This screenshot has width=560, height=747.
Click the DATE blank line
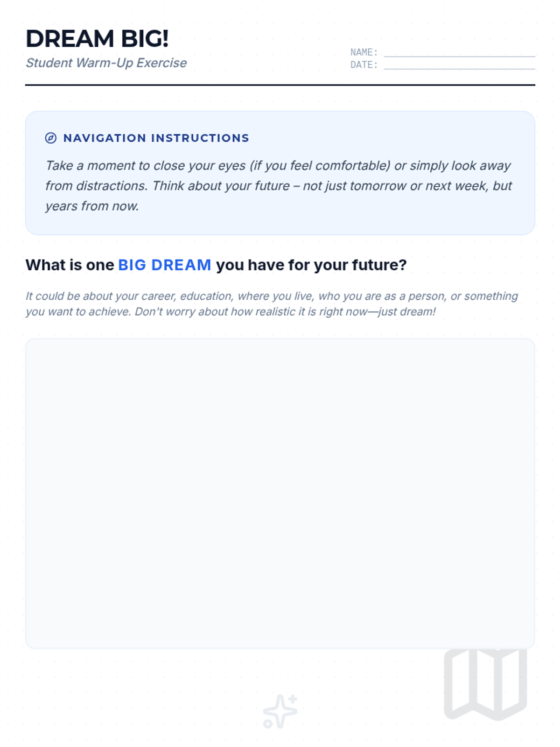click(x=459, y=65)
